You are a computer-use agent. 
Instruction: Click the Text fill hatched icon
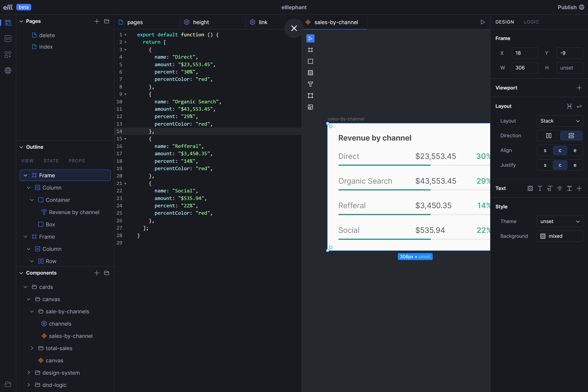pos(530,189)
